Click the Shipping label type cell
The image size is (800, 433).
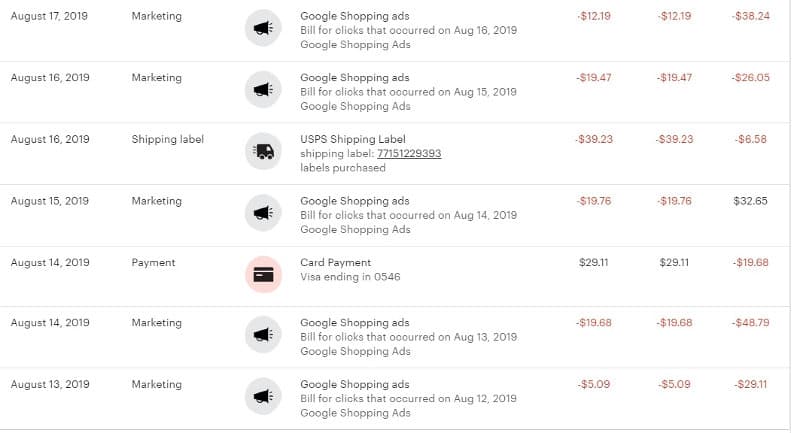[168, 139]
